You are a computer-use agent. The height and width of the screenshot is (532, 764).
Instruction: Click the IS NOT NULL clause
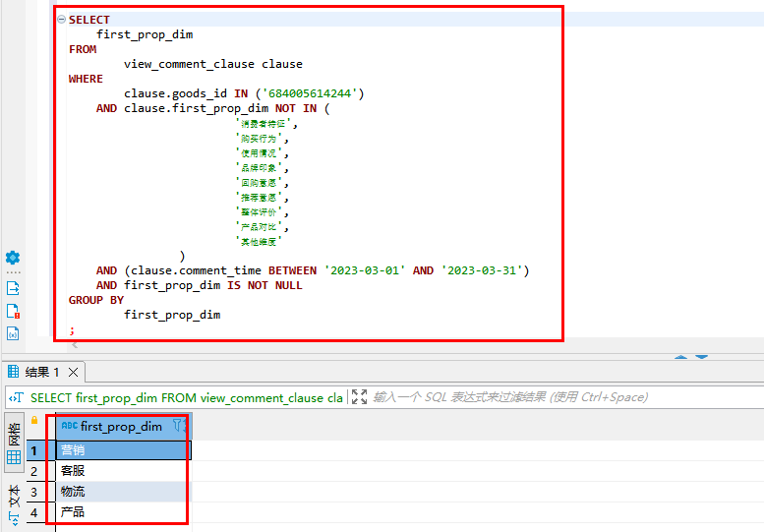(x=264, y=285)
